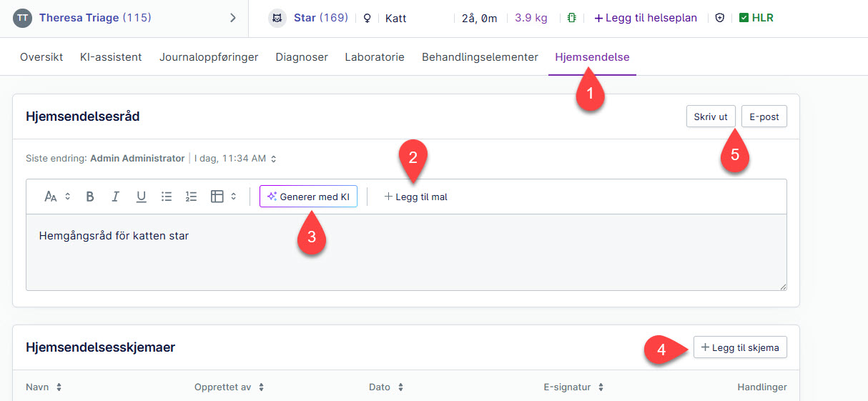Open the font size dropdown

coord(57,197)
